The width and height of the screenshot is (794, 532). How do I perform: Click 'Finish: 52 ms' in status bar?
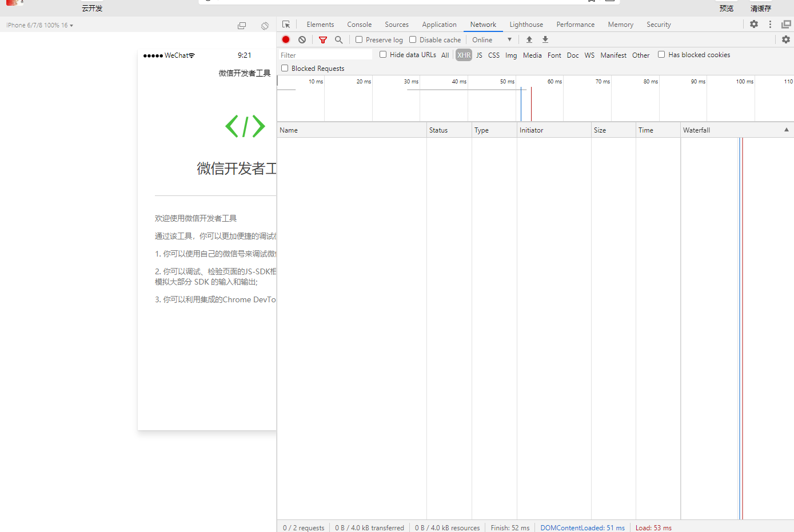510,527
